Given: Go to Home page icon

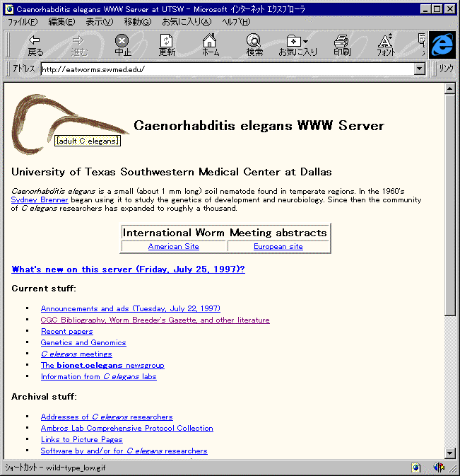Looking at the screenshot, I should [210, 45].
